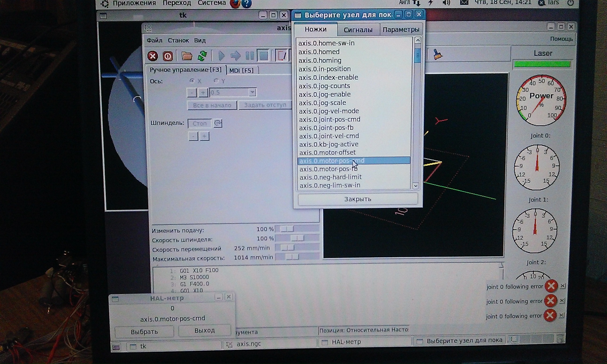Viewport: 607px width, 364px height.
Task: Toggle the red Emergency Stop icon
Action: [152, 56]
